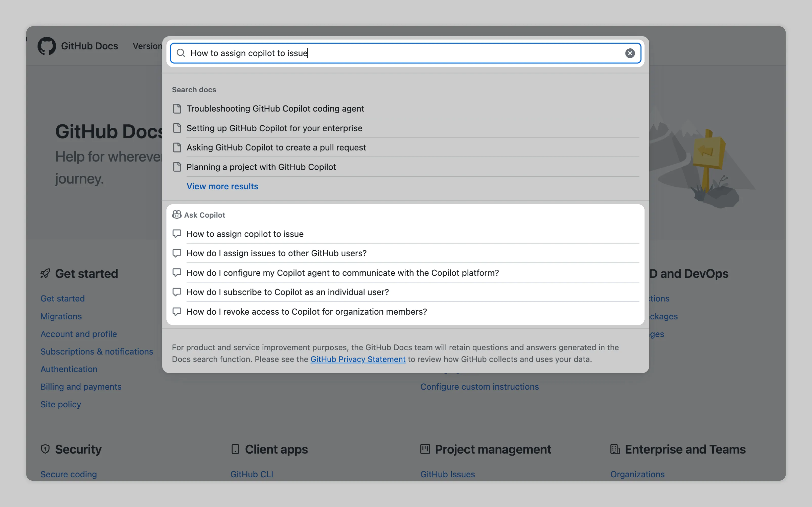The height and width of the screenshot is (507, 812).
Task: Click View more results link
Action: coord(222,186)
